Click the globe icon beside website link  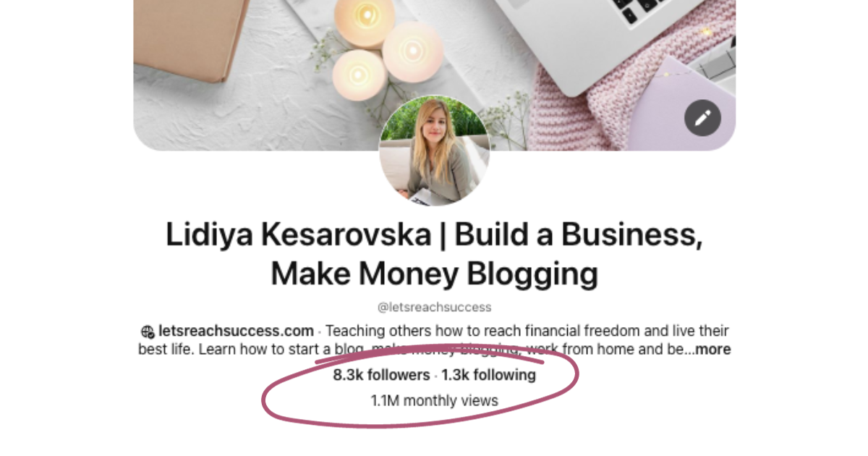click(x=147, y=332)
